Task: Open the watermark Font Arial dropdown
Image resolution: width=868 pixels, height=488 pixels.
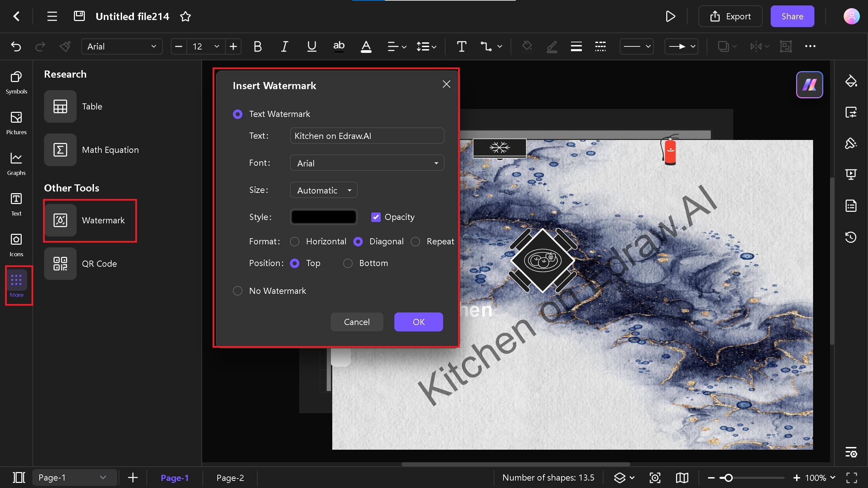Action: point(367,163)
